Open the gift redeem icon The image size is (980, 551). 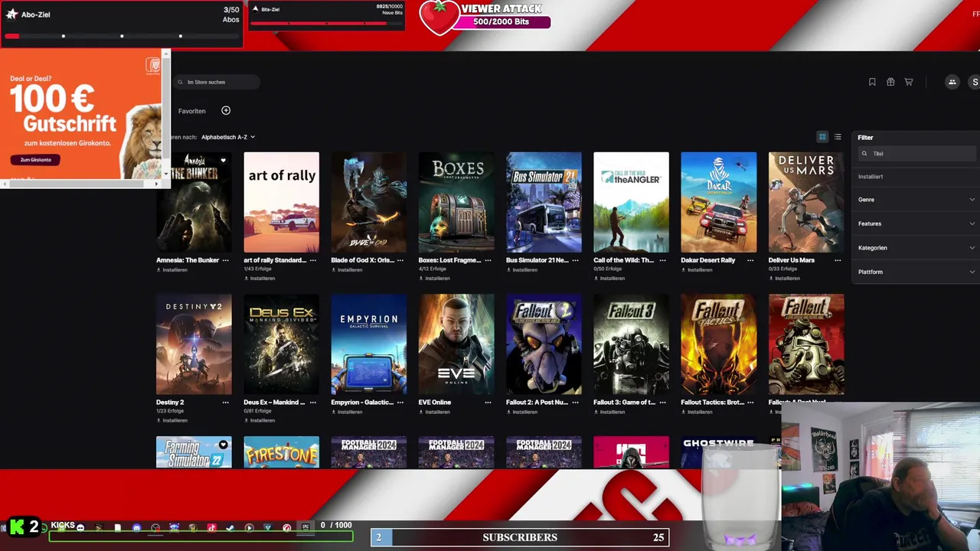point(890,82)
